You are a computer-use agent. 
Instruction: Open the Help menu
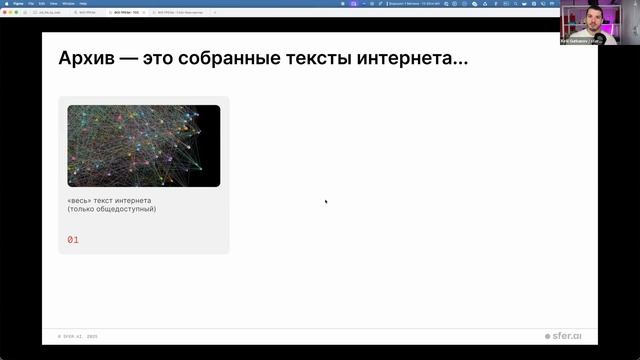(x=83, y=4)
